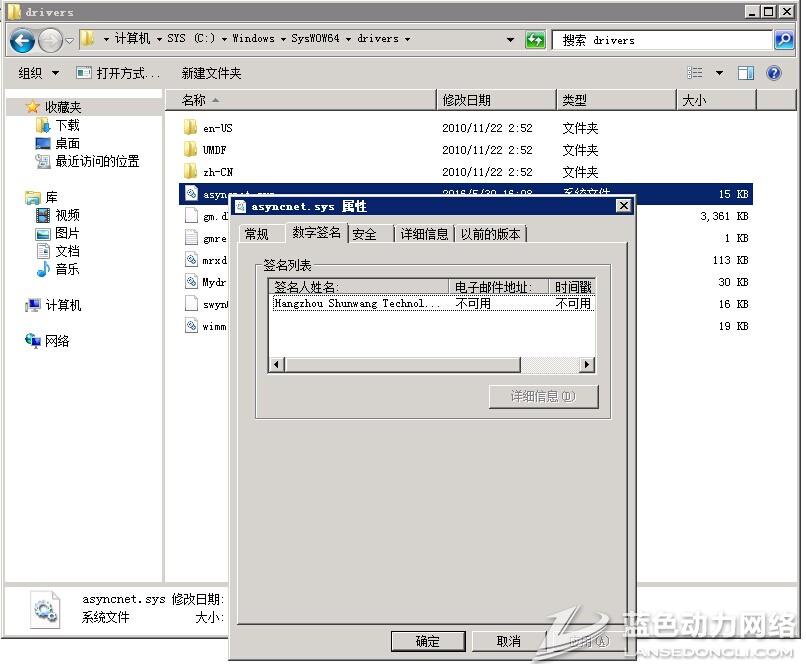
Task: Expand the address bar history dropdown
Action: (x=511, y=40)
